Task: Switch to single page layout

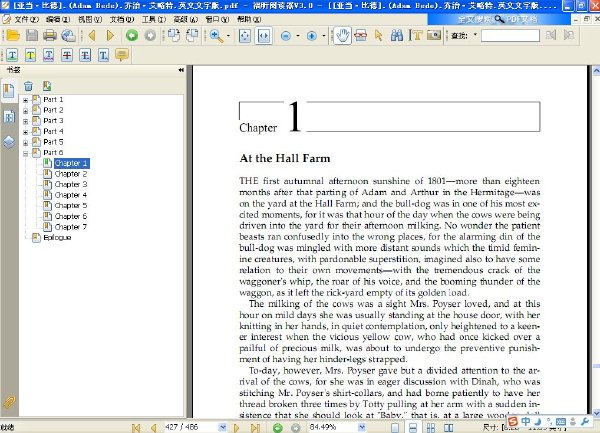Action: 395,428
